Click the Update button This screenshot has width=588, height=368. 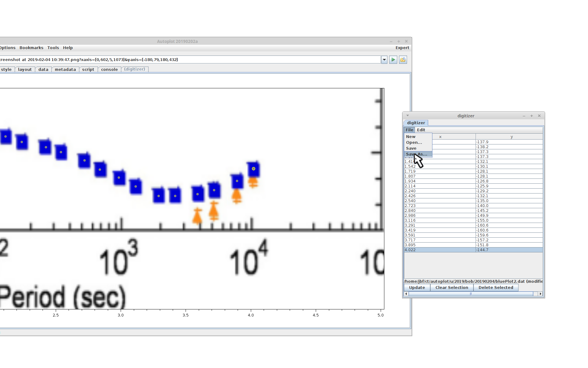417,288
